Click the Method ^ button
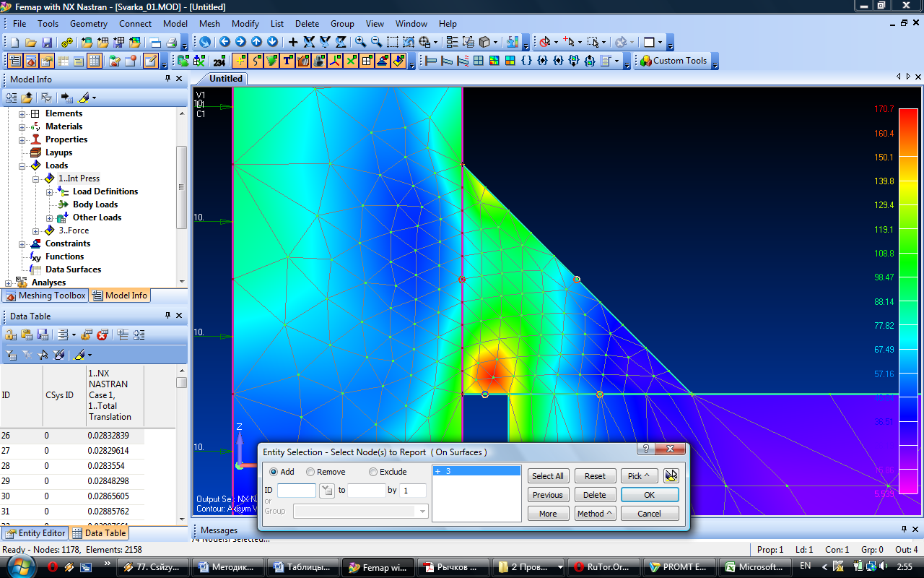The image size is (924, 578). tap(595, 514)
